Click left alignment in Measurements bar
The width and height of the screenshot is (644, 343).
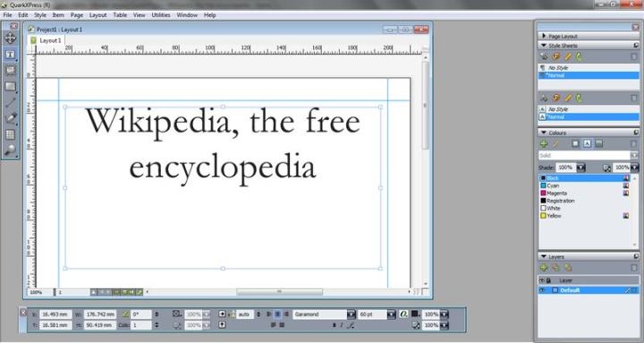[x=269, y=314]
